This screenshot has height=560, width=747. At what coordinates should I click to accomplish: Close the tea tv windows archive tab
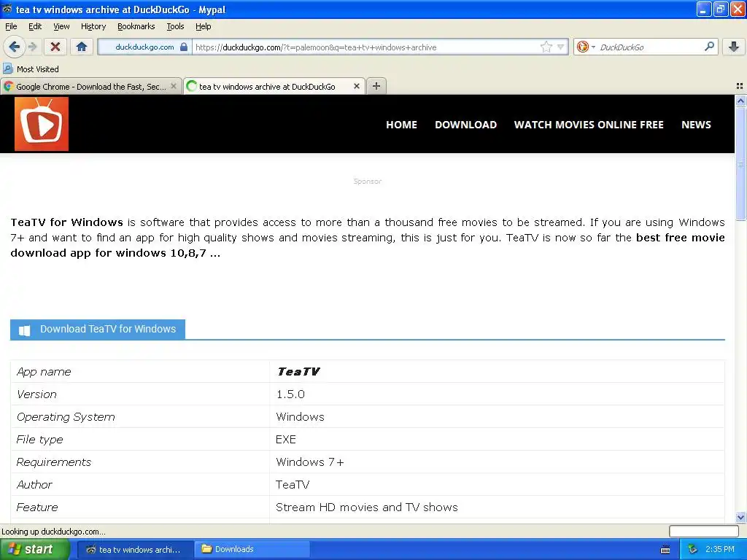[356, 86]
